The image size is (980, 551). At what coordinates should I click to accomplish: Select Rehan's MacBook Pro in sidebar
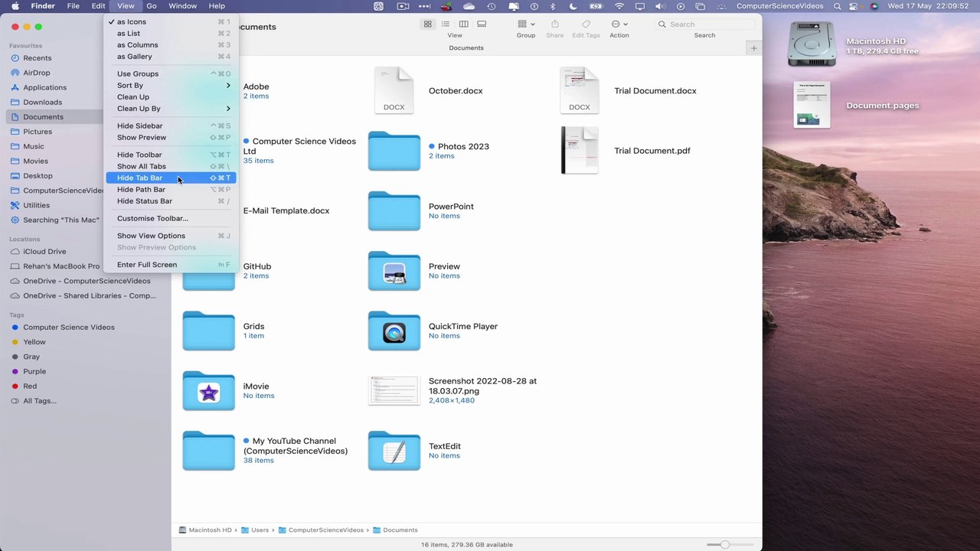click(60, 266)
